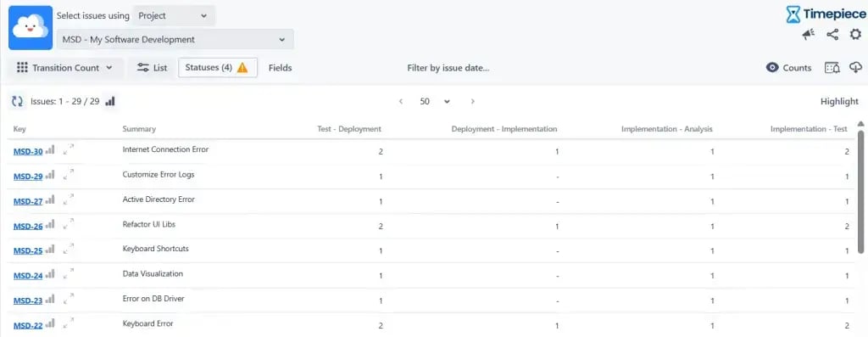Click the calendar notification icon

(x=832, y=68)
